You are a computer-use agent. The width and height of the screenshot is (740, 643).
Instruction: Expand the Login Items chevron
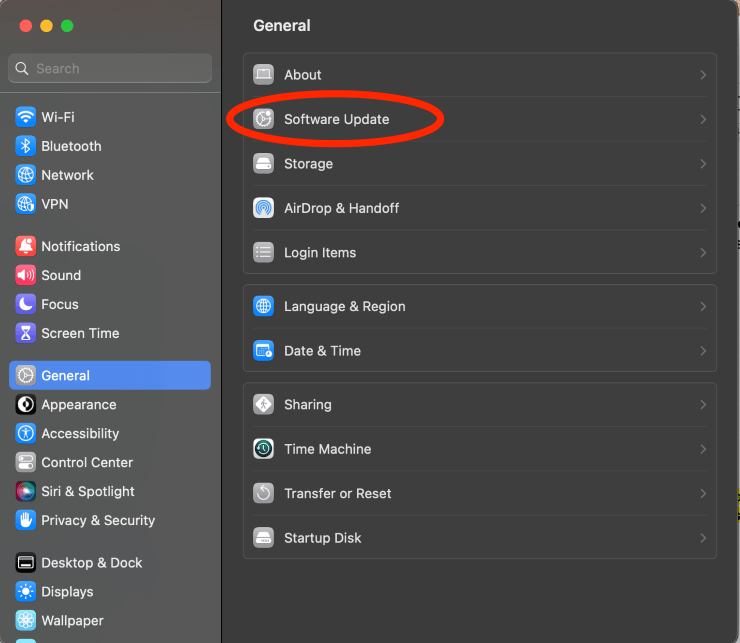click(703, 253)
